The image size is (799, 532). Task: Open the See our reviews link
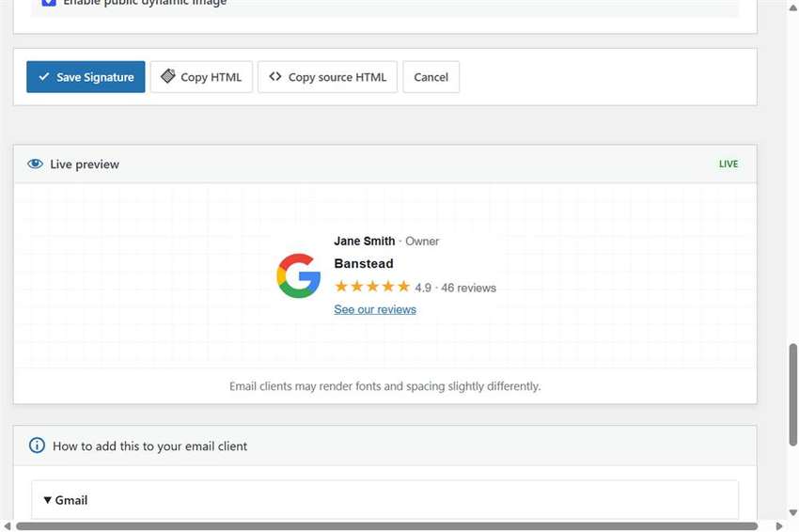(x=375, y=309)
